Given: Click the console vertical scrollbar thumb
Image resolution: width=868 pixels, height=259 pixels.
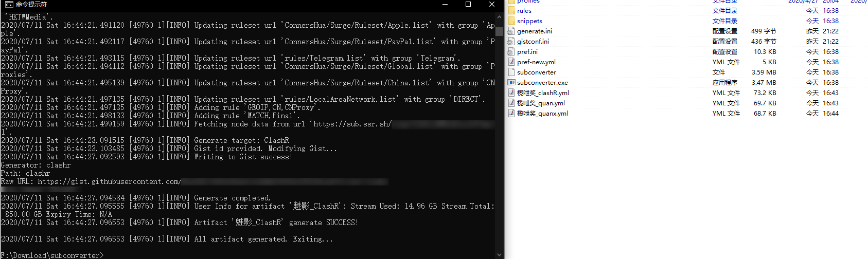Looking at the screenshot, I should point(500,32).
